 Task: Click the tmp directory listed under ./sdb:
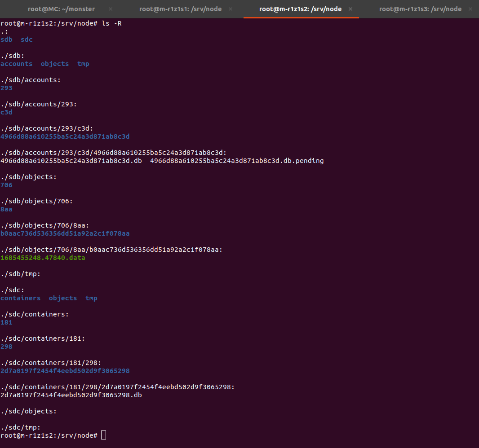(x=83, y=64)
